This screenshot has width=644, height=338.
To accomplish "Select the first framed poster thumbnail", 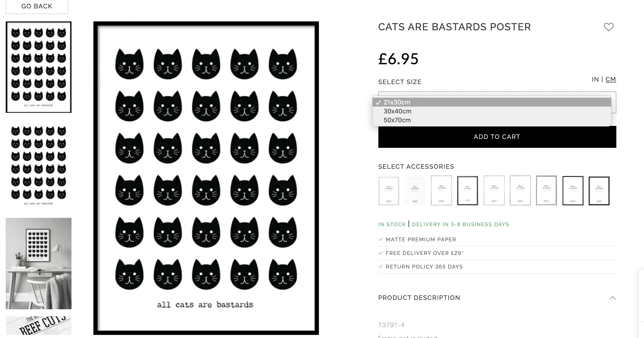I will (x=39, y=67).
